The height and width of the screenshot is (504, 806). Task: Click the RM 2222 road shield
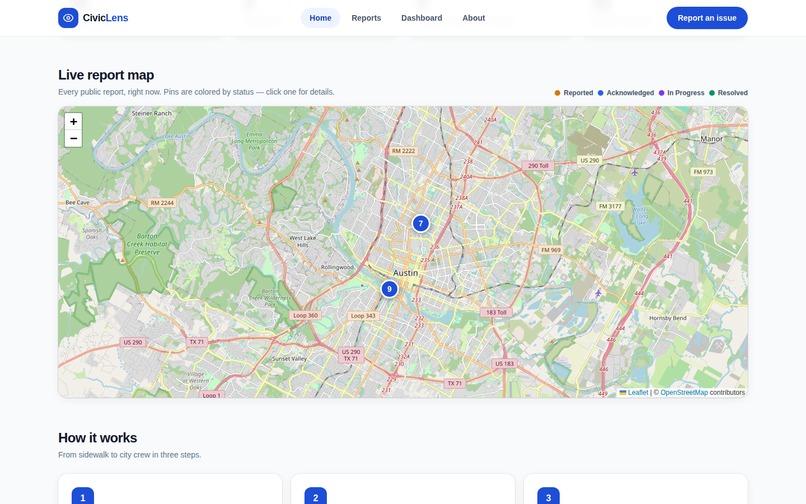[403, 151]
